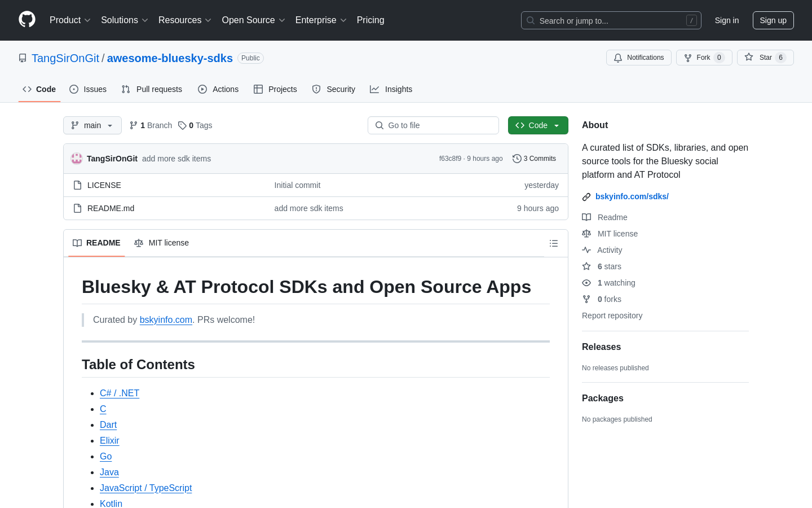Switch to the Issues tab
This screenshot has width=812, height=508.
(88, 89)
